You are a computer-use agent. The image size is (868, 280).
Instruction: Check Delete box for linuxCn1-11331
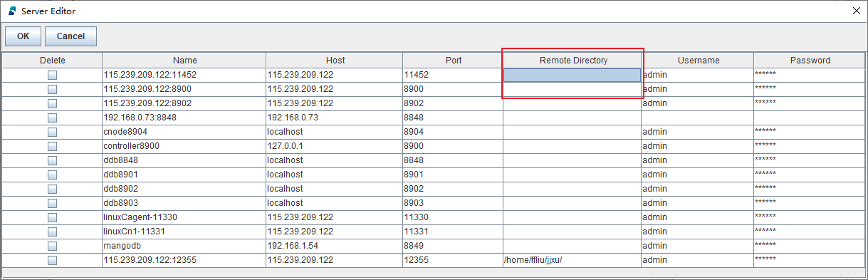point(52,232)
